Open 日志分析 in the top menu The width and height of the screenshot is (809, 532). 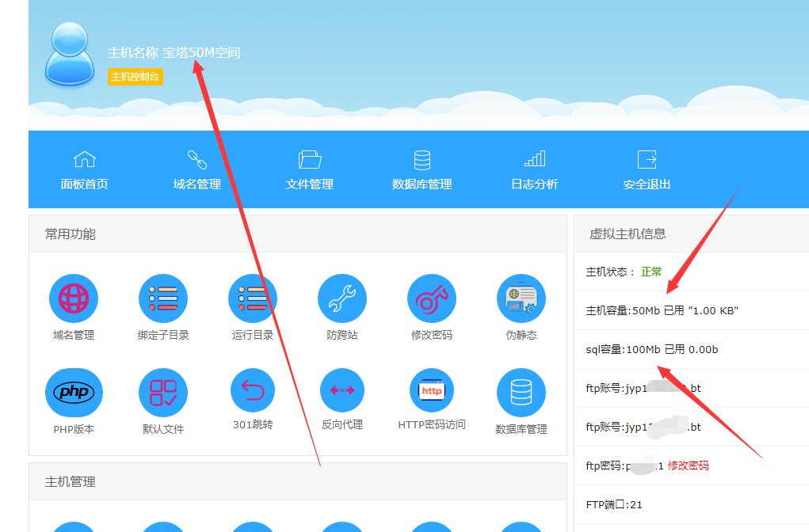pyautogui.click(x=534, y=169)
